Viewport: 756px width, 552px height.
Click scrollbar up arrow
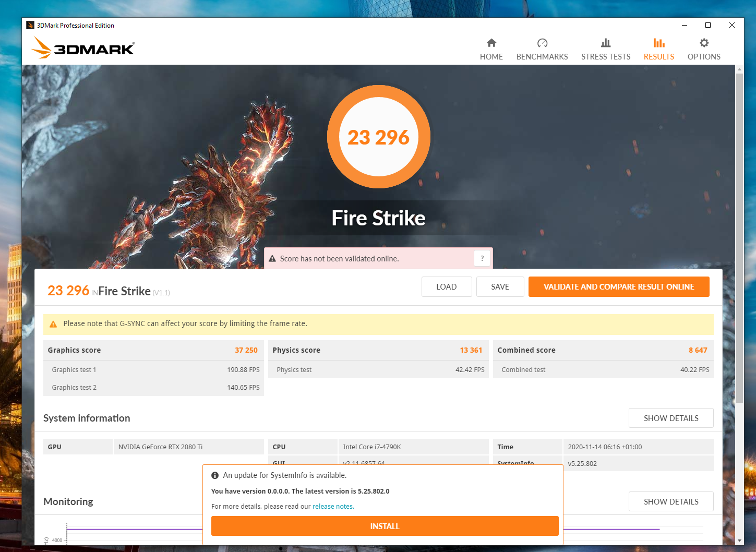pos(739,69)
